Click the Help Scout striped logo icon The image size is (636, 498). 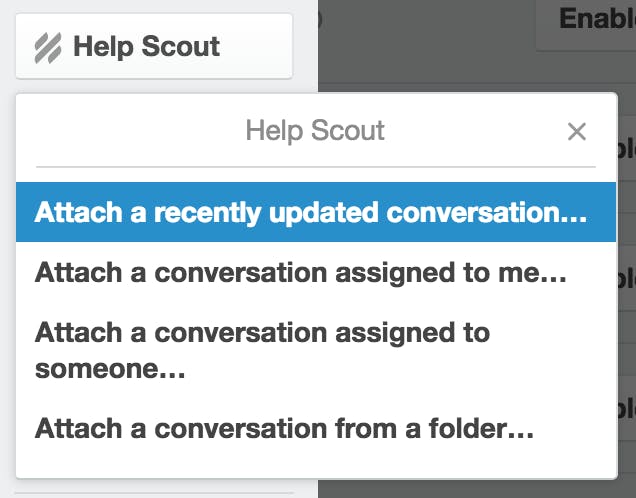coord(47,47)
